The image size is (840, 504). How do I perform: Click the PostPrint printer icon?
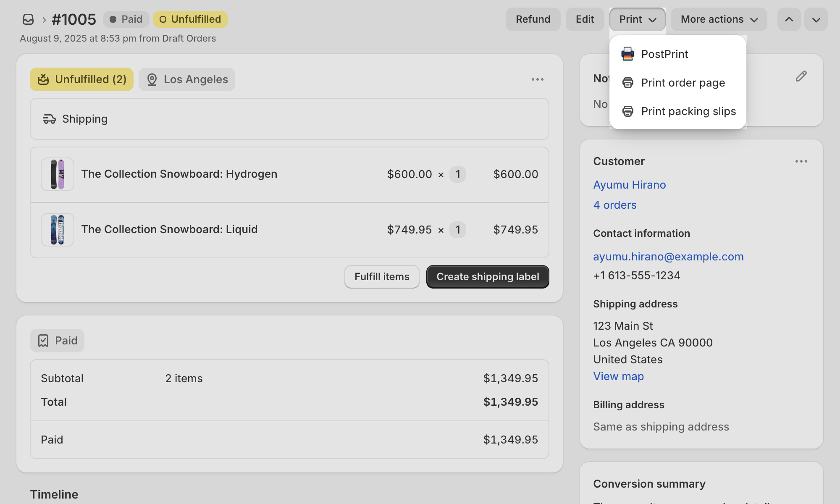(627, 54)
